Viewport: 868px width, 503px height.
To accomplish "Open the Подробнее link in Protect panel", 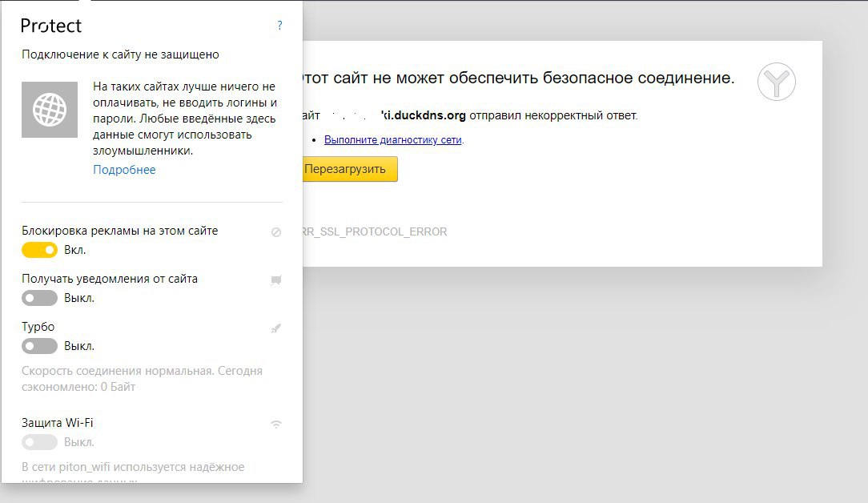I will point(124,170).
